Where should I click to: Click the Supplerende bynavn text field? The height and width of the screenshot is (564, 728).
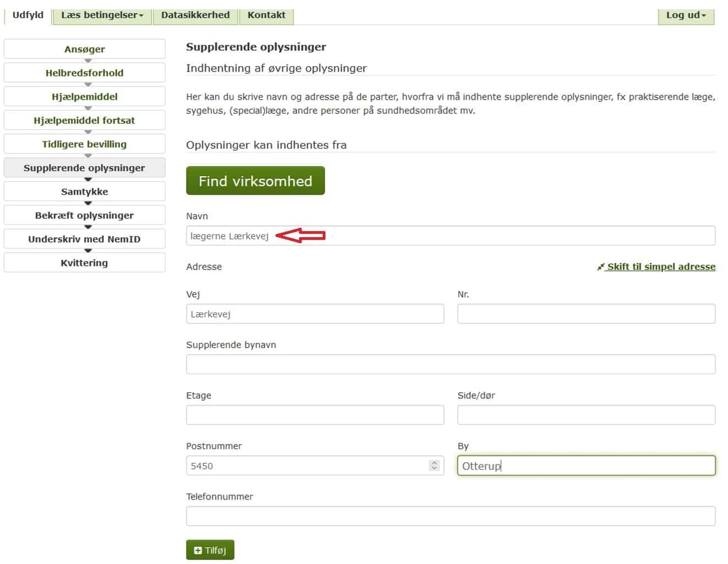(x=450, y=364)
